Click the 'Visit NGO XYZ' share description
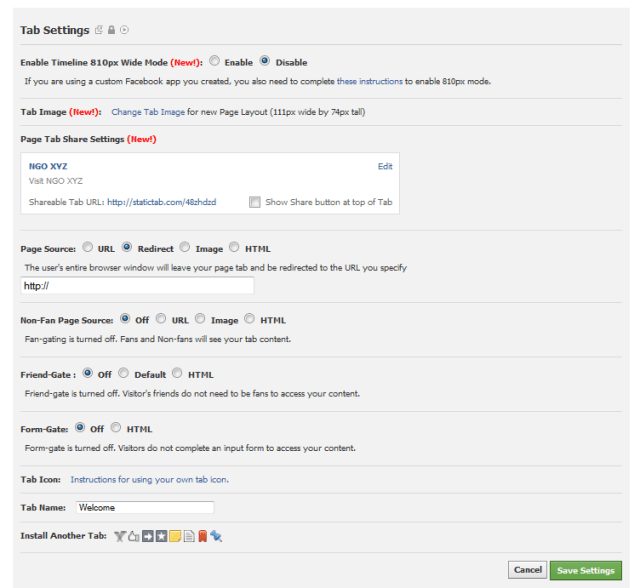This screenshot has height=588, width=640. point(56,181)
